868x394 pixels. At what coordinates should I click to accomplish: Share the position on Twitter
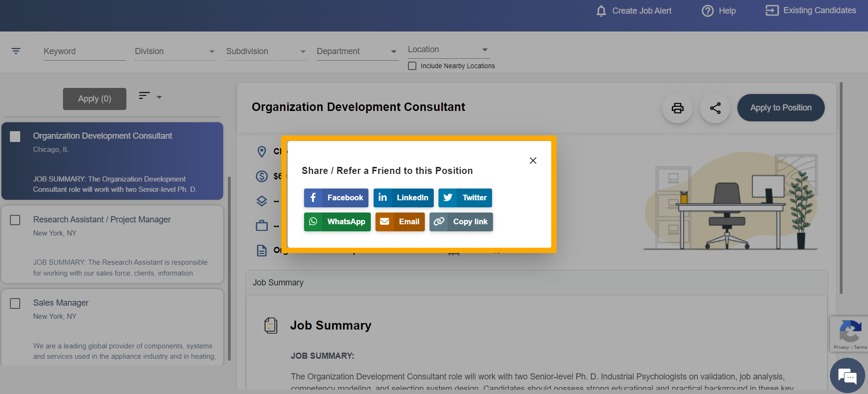[465, 198]
